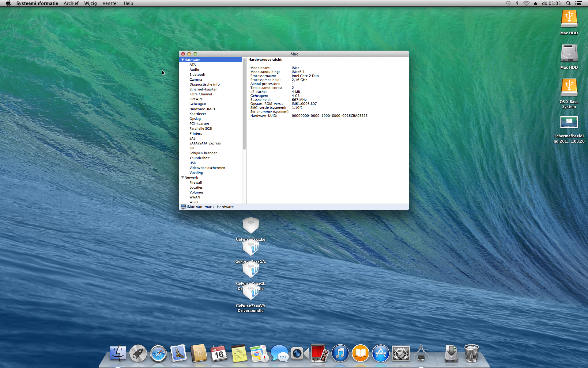Viewport: 588px width, 368px height.
Task: Open the Trash in Dock
Action: point(472,354)
